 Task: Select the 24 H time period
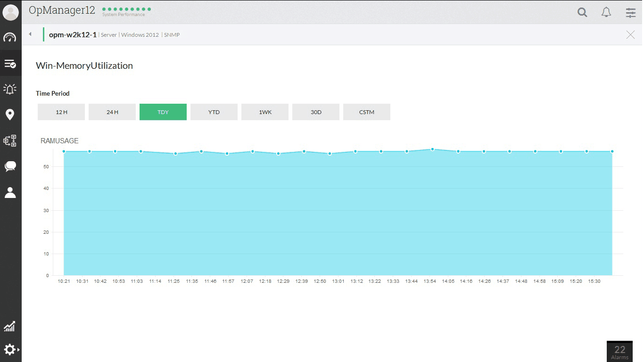tap(112, 112)
